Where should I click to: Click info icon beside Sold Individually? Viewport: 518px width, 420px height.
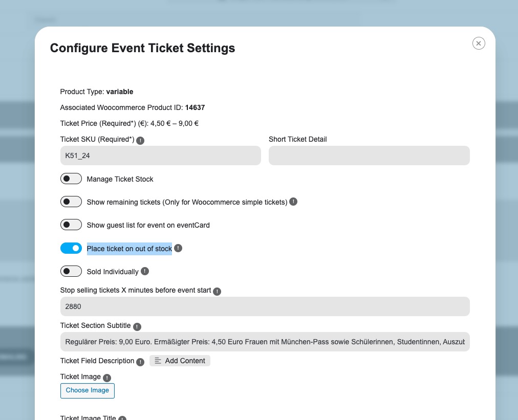click(145, 271)
